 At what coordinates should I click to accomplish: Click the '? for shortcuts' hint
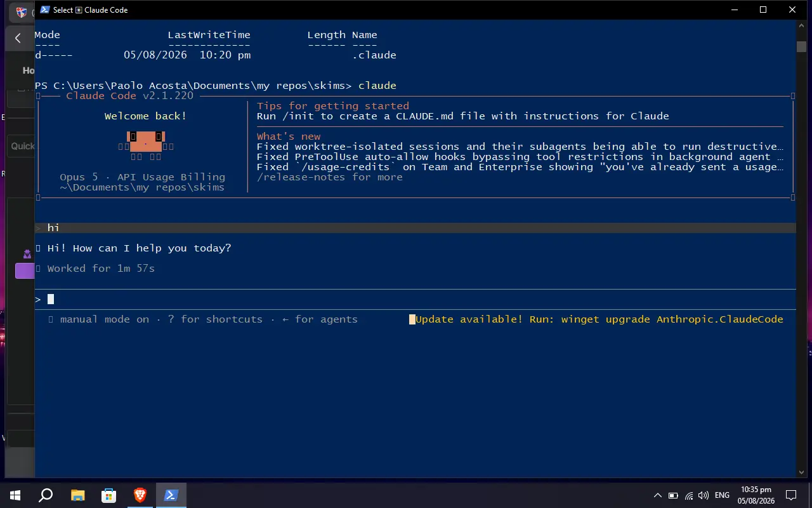tap(215, 319)
